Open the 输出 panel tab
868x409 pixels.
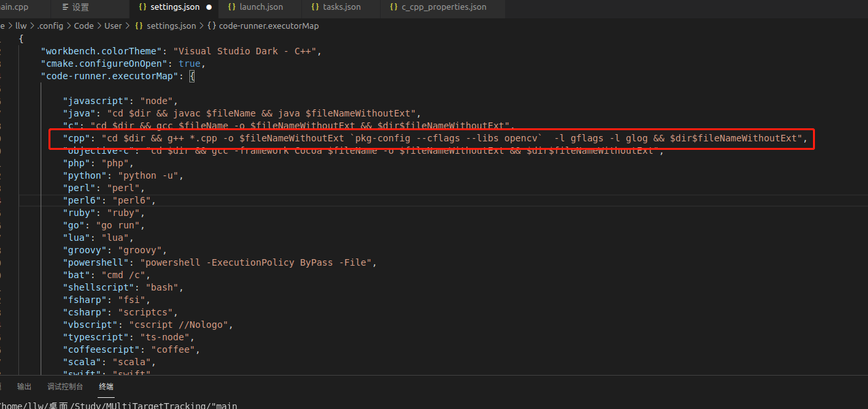(24, 387)
